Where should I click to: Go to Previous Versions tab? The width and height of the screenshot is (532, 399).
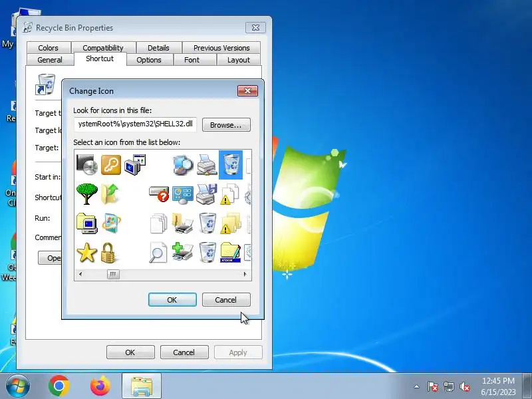(x=221, y=48)
